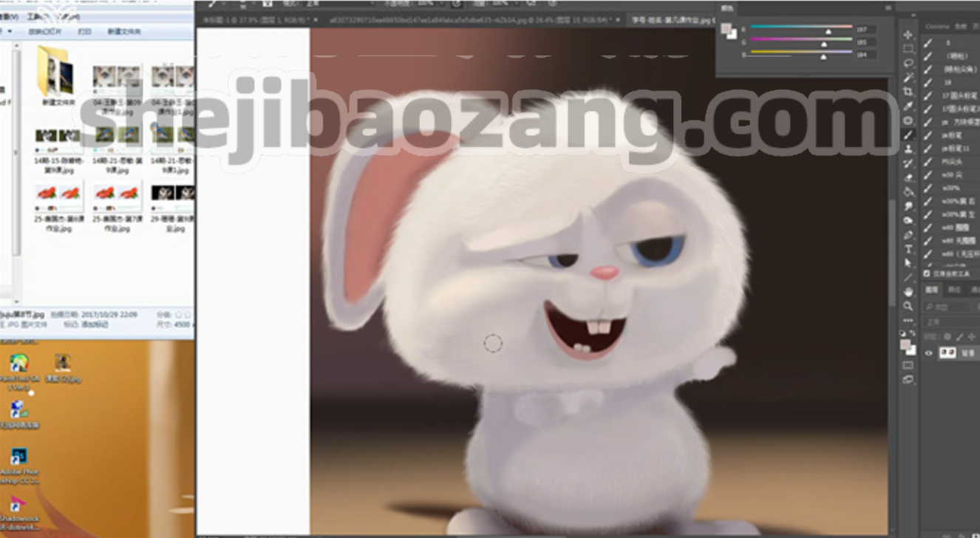Select the Rectangular Marquee tool
The image size is (980, 538).
click(908, 50)
